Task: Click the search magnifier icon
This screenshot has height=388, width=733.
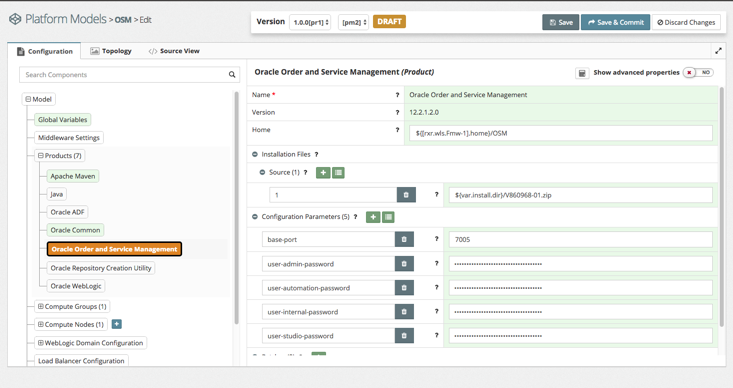Action: click(232, 74)
